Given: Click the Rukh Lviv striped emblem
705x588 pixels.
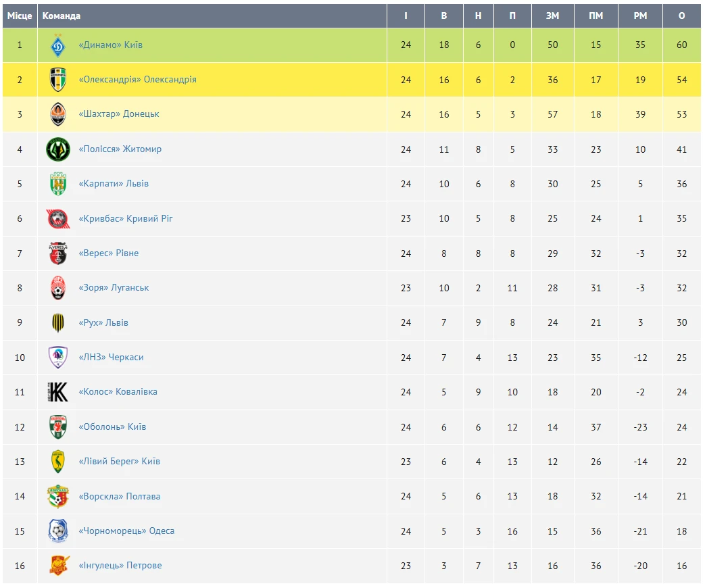Looking at the screenshot, I should [x=58, y=323].
